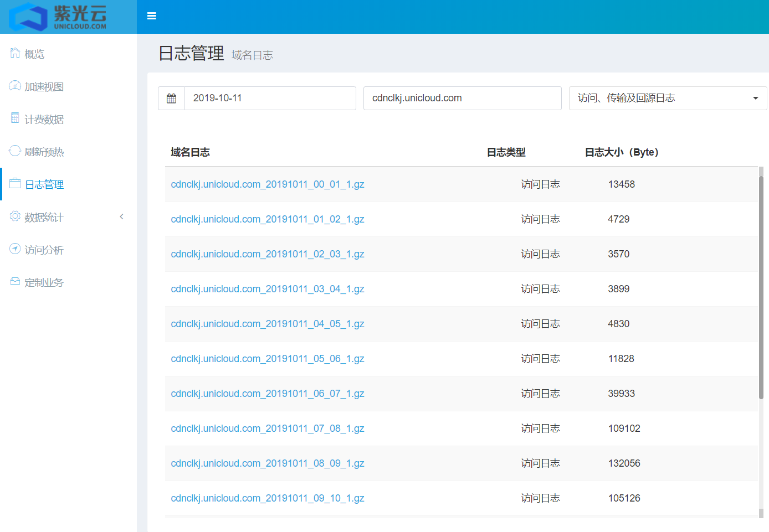The height and width of the screenshot is (532, 769).
Task: Click the refresh icon beside 刷新预热
Action: pos(15,151)
